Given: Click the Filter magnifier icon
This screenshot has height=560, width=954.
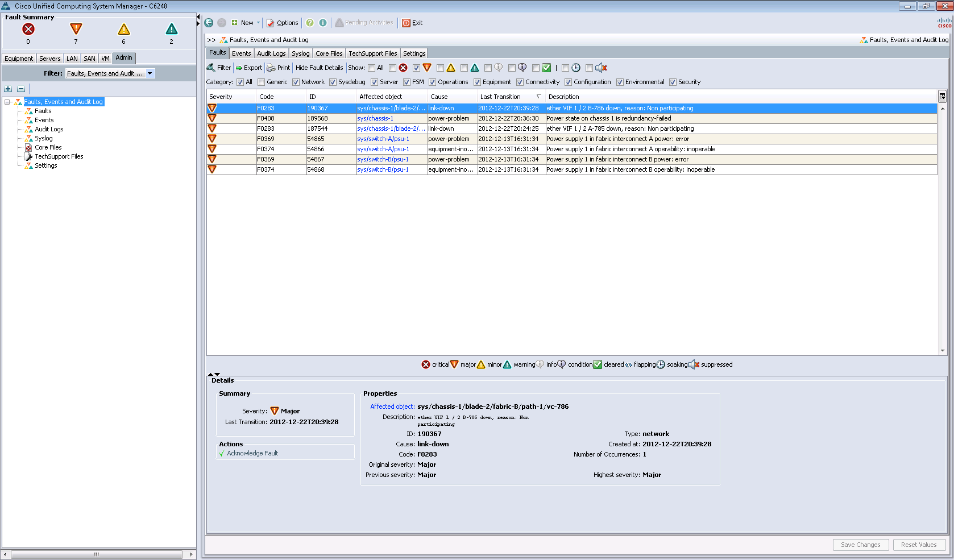Looking at the screenshot, I should pyautogui.click(x=211, y=68).
